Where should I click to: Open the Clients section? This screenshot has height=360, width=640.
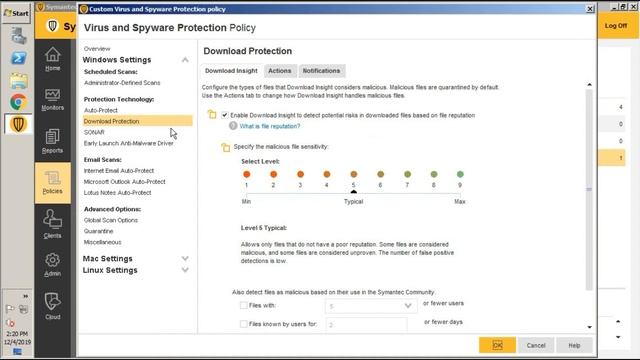(53, 224)
